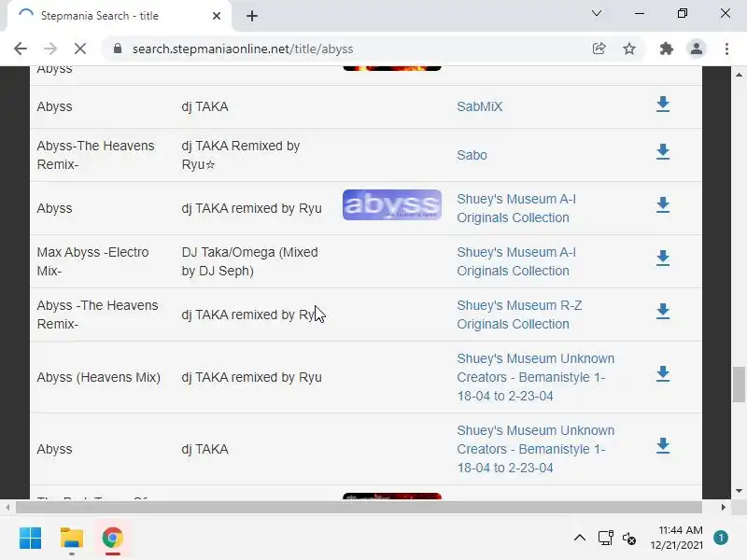Open the Shuey's Museum A-I link in the abyss banner row
Viewport: 747px width, 560px height.
pos(516,208)
